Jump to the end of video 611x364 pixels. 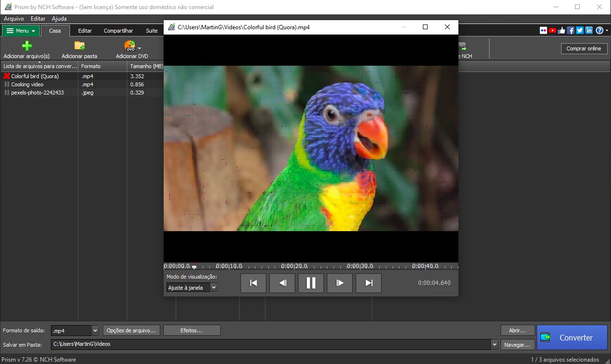tap(369, 283)
